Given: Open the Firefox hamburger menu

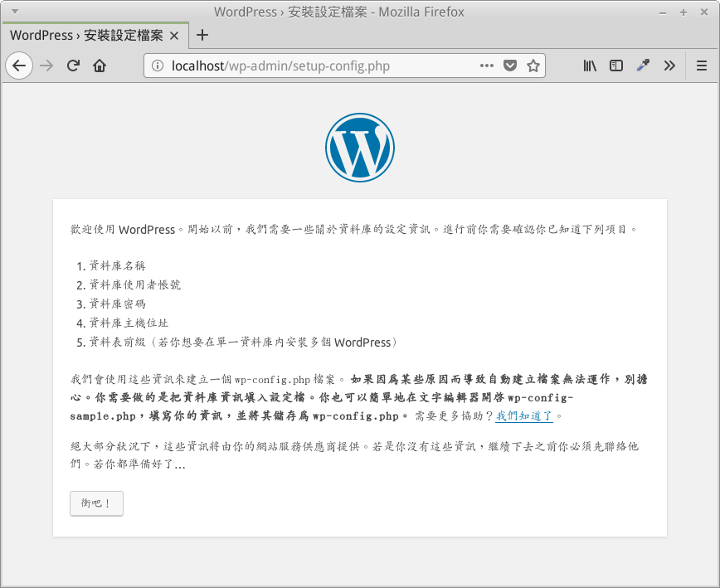Looking at the screenshot, I should click(702, 66).
